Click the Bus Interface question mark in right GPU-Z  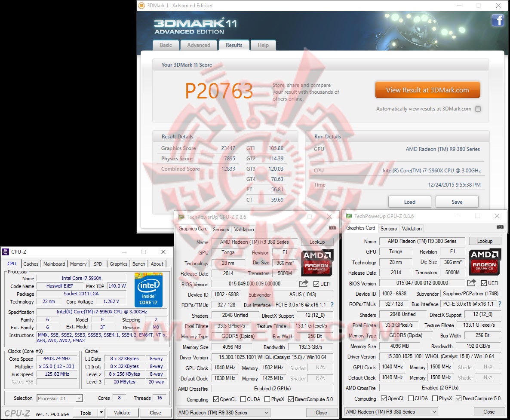(x=500, y=304)
